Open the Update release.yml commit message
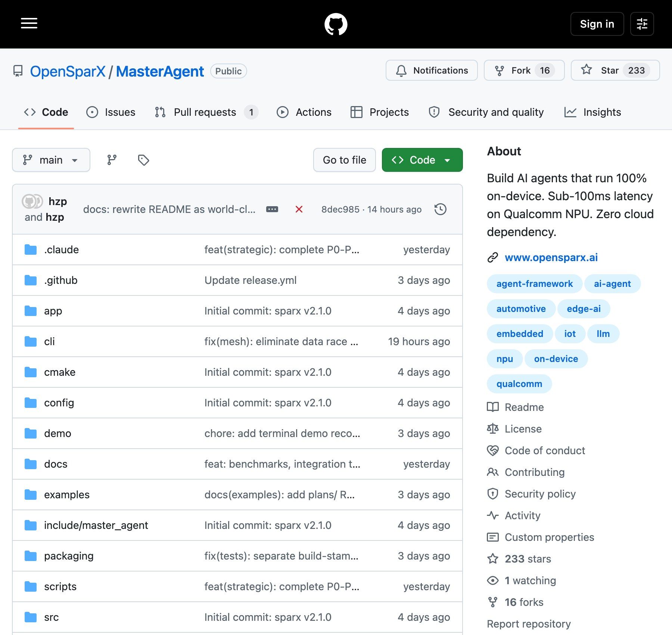Screen dimensions: 672x635 (251, 280)
